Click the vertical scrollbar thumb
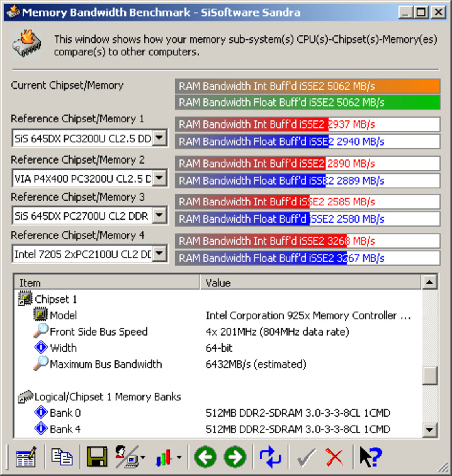This screenshot has height=476, width=452. [x=430, y=376]
